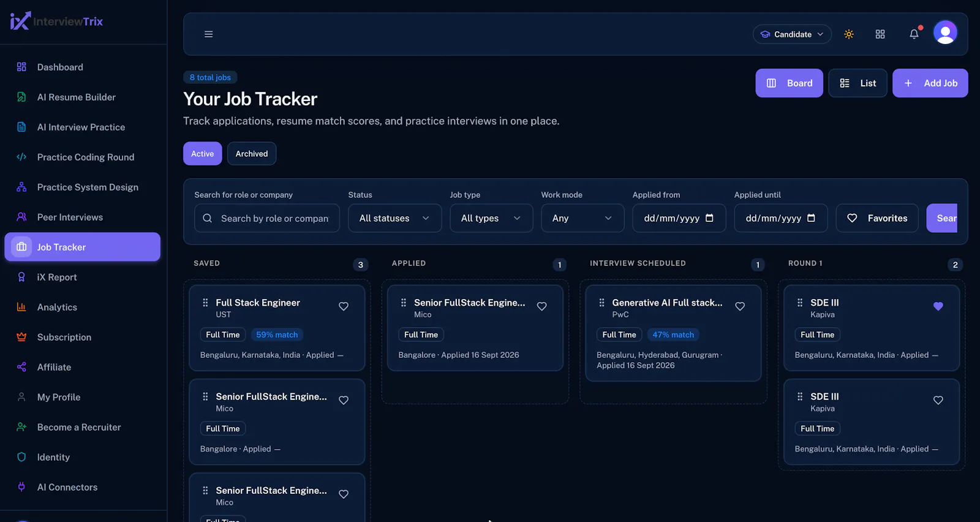Image resolution: width=980 pixels, height=522 pixels.
Task: Switch to Board view
Action: pyautogui.click(x=790, y=83)
